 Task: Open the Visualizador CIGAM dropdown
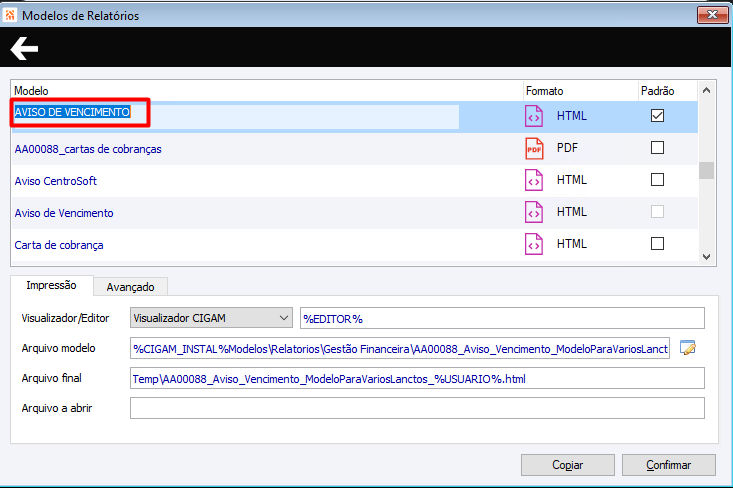click(x=211, y=318)
